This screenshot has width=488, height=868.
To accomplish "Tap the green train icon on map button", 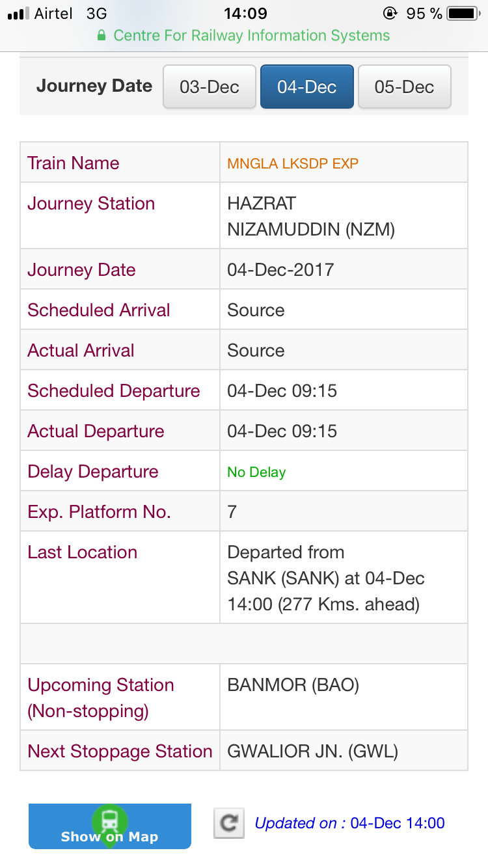I will coord(109,820).
